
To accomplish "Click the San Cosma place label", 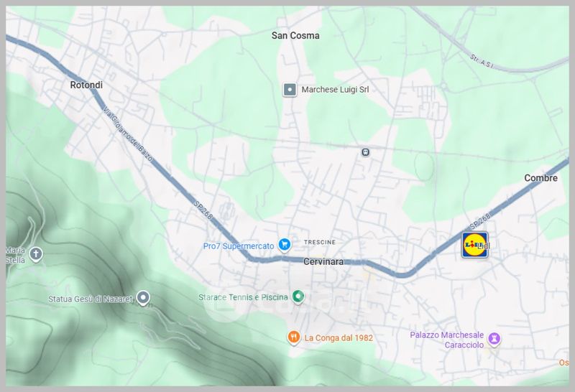I will (295, 35).
